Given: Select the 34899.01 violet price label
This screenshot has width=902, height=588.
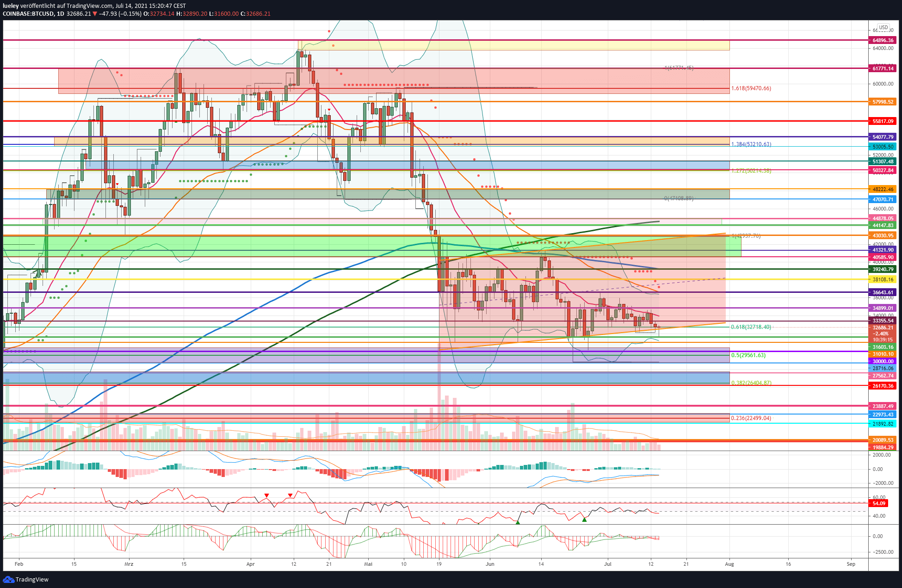Looking at the screenshot, I should [883, 308].
